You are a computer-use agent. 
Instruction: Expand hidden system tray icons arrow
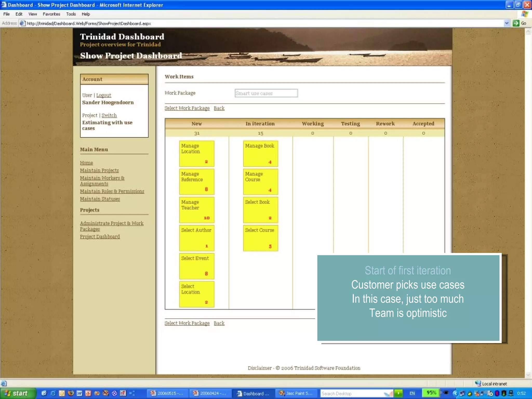coord(455,393)
